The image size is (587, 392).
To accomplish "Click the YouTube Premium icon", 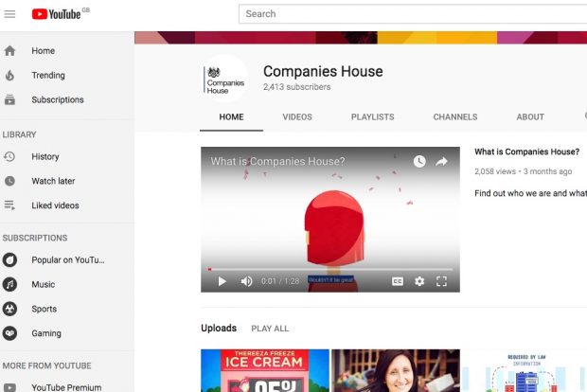I will 9,387.
